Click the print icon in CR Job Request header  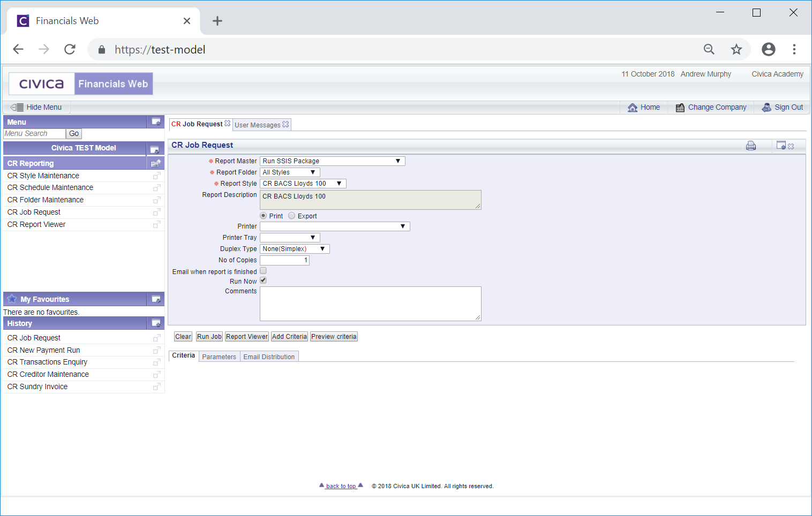[751, 146]
